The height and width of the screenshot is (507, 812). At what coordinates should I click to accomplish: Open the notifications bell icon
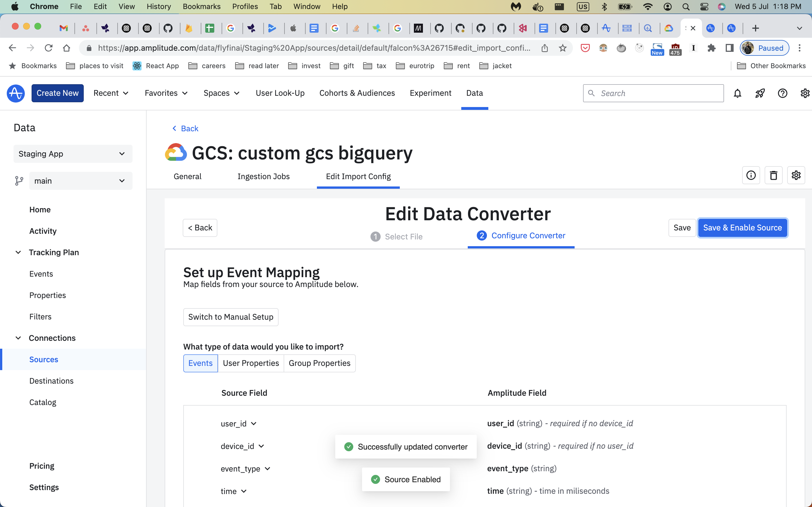[737, 93]
